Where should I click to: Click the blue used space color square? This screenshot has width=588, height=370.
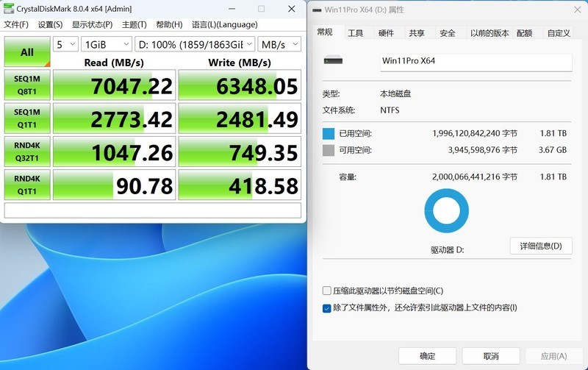coord(328,134)
